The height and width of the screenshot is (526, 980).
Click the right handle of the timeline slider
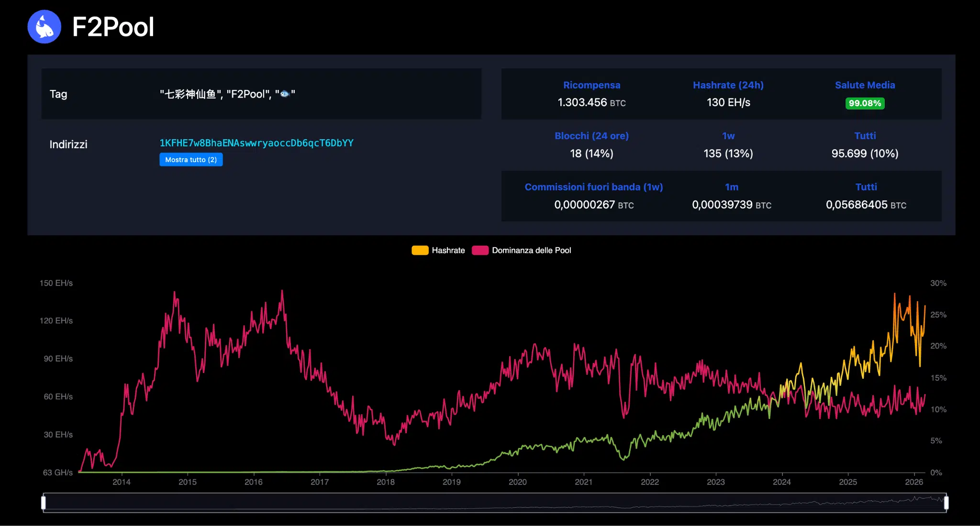coord(947,502)
